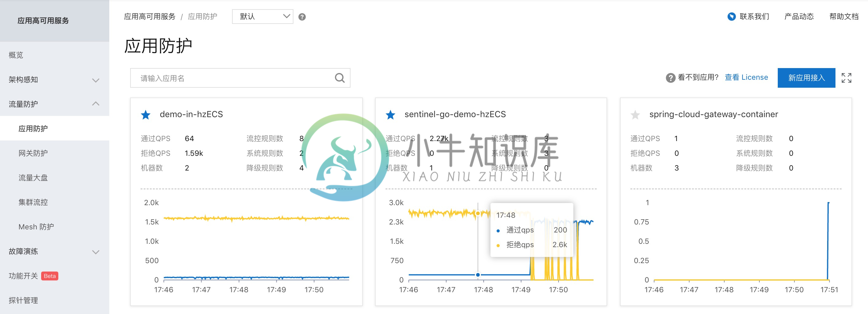Click the 联系我们 contact icon
868x314 pixels.
[x=731, y=17]
